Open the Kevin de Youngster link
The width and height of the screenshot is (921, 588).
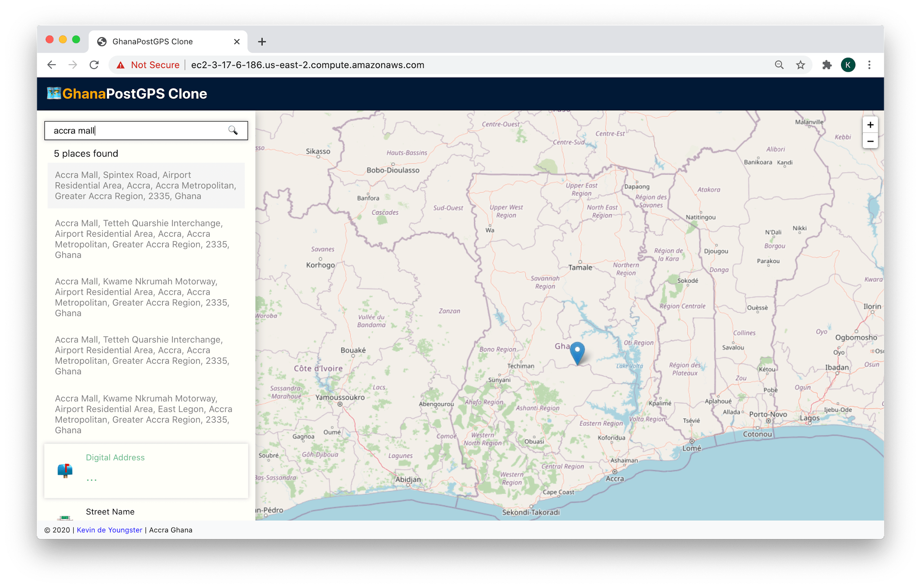(x=109, y=529)
